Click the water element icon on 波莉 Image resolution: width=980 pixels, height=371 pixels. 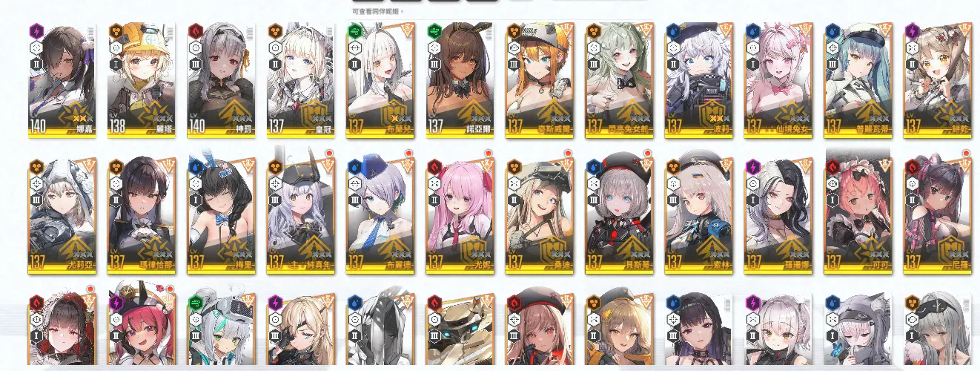(x=674, y=31)
